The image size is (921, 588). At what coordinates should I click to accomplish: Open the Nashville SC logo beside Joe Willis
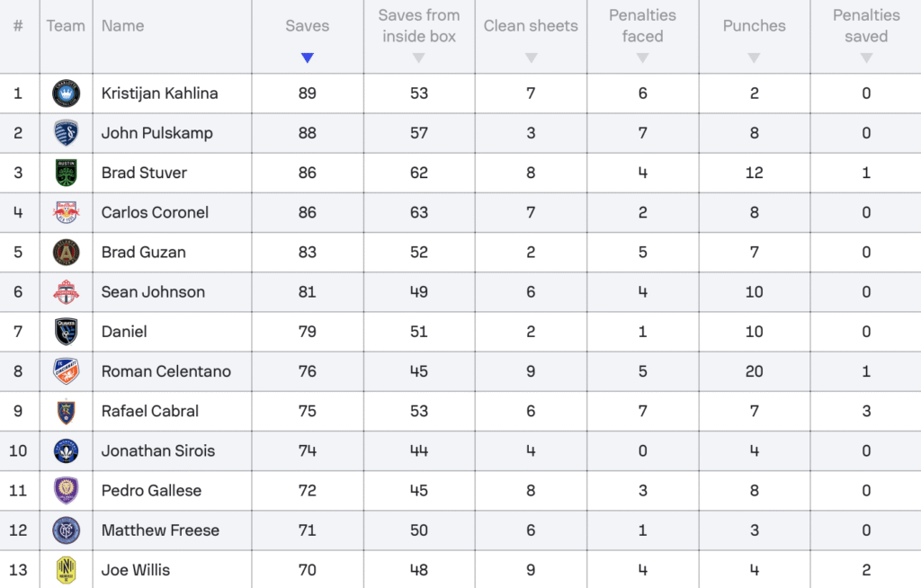pos(66,570)
